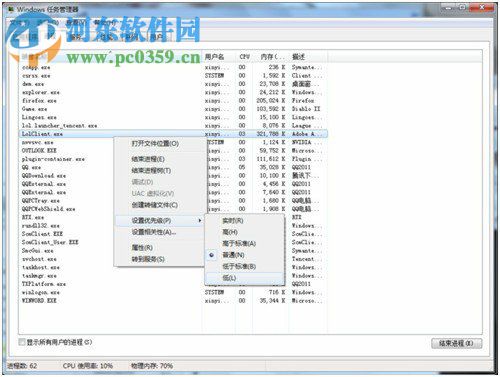Sort by the 内存 column header
This screenshot has width=500, height=377.
[270, 57]
